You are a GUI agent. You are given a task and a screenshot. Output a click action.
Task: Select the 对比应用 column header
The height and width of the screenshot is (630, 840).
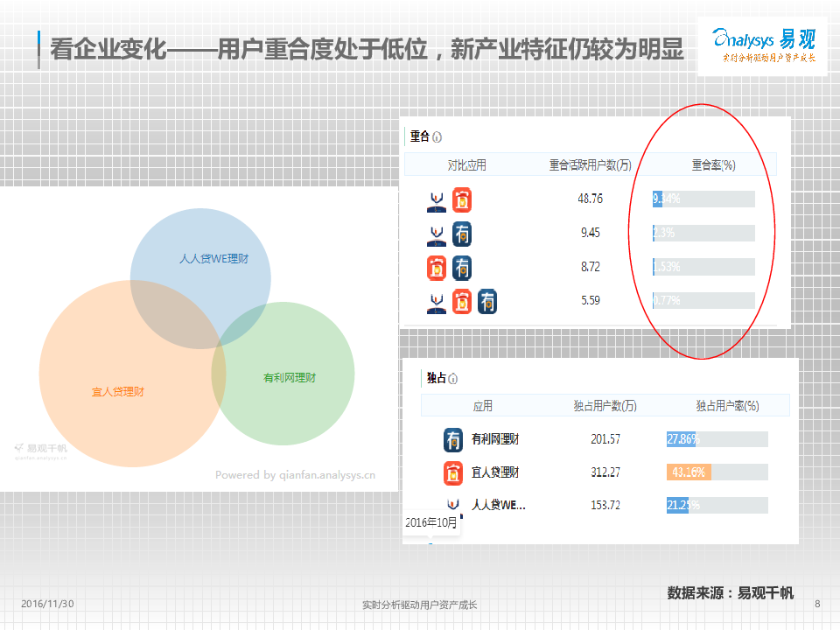coord(466,164)
